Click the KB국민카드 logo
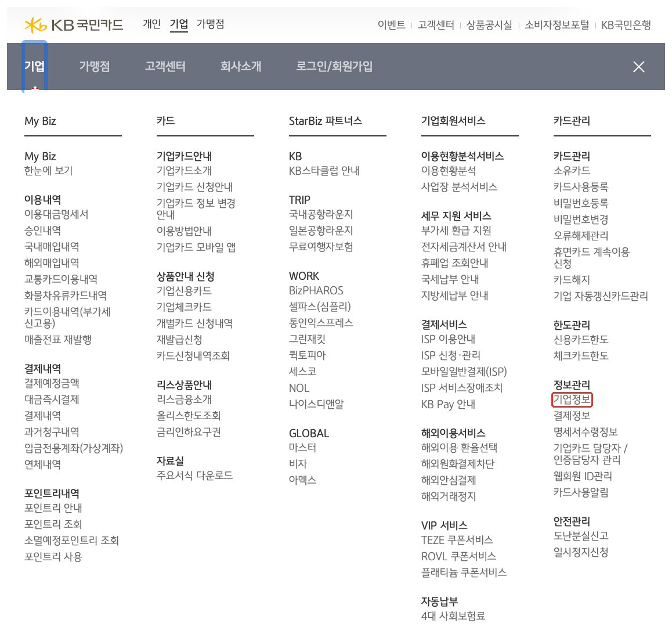The height and width of the screenshot is (641, 672). click(x=74, y=25)
